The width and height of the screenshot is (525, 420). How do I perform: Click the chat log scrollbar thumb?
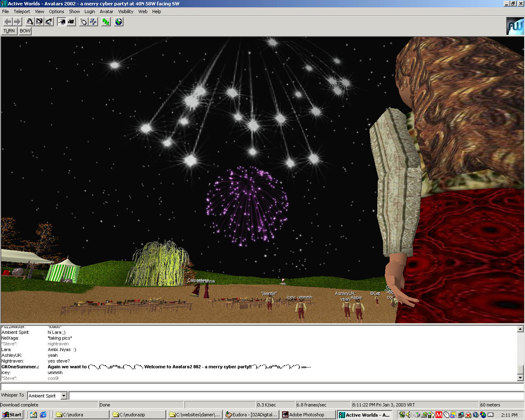(520, 369)
